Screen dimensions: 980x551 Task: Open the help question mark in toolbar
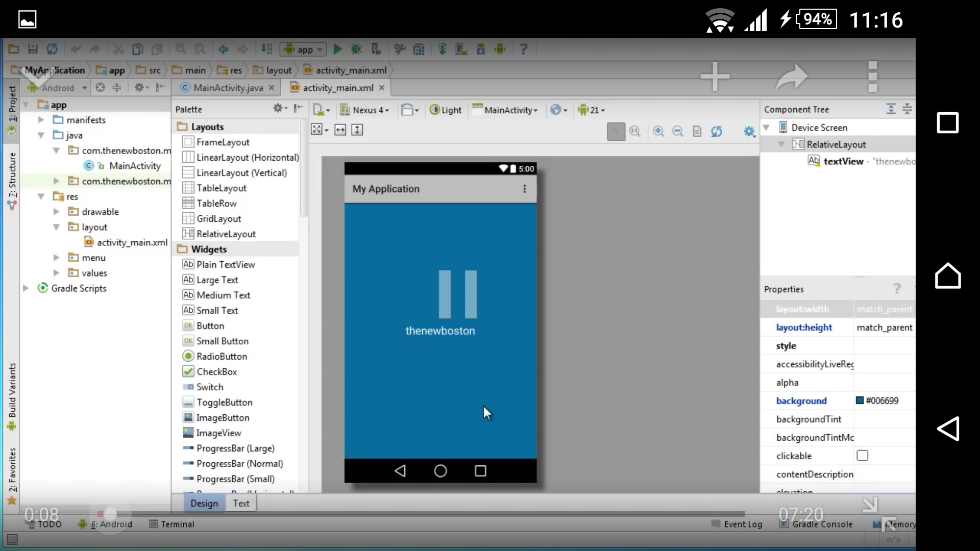pyautogui.click(x=523, y=49)
